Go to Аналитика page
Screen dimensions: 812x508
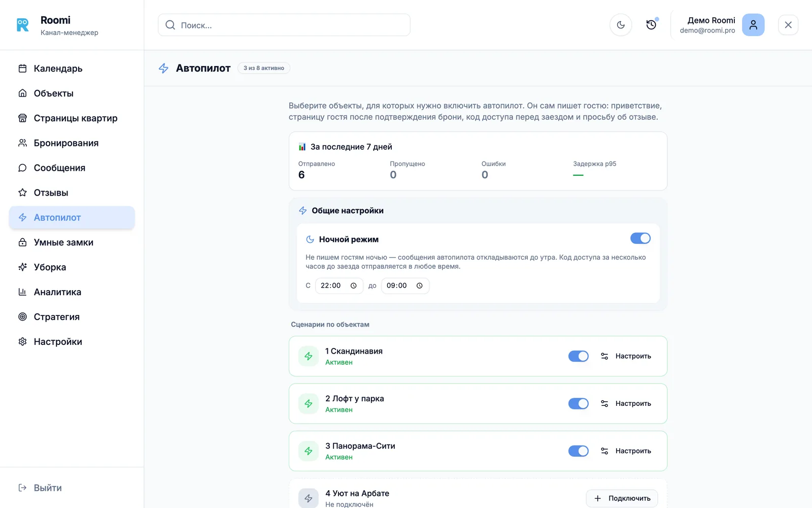pos(72,292)
